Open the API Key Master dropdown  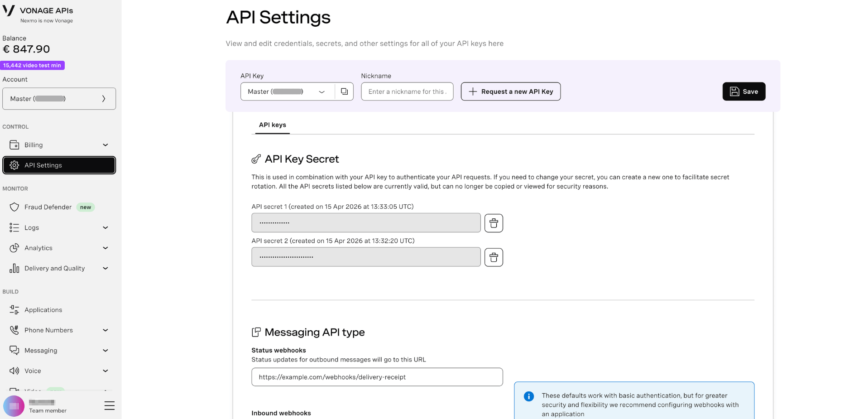(288, 92)
